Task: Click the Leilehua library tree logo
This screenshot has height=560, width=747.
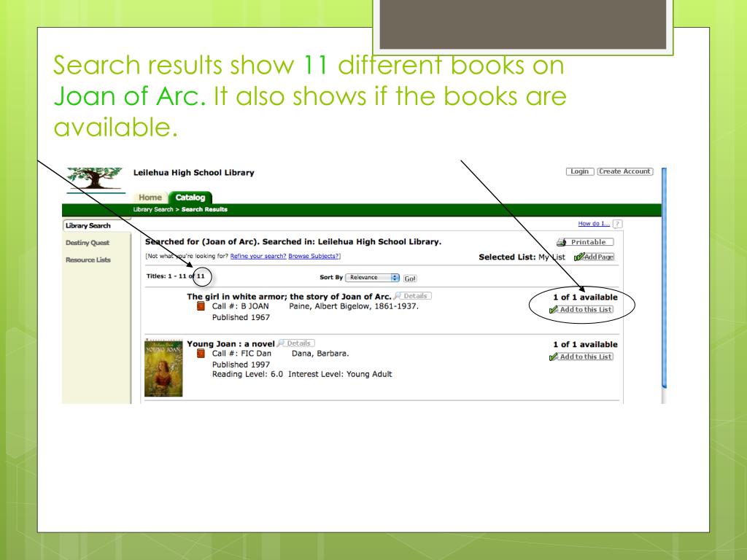Action: [95, 179]
